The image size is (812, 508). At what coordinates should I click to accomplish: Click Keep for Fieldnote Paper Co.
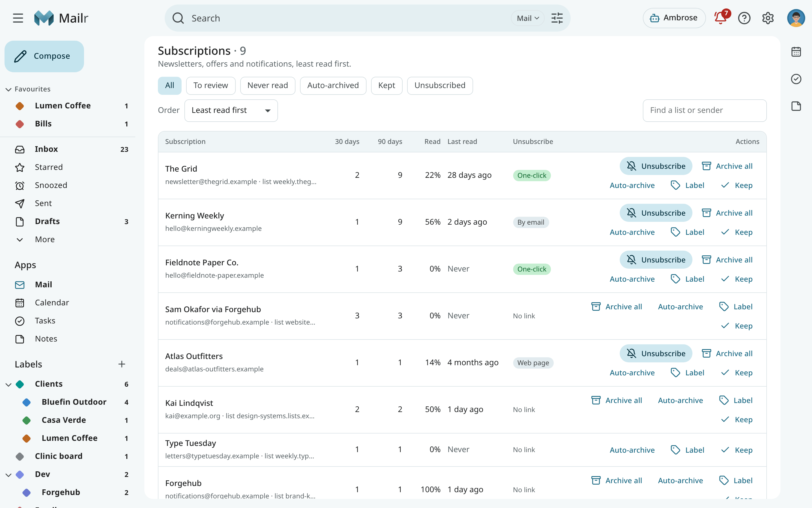736,279
